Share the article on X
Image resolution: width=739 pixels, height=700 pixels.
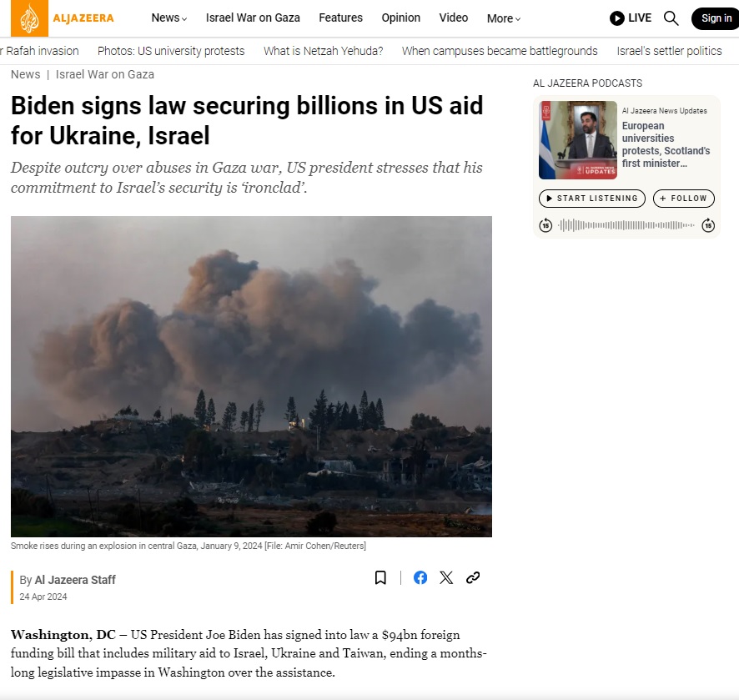pyautogui.click(x=446, y=577)
